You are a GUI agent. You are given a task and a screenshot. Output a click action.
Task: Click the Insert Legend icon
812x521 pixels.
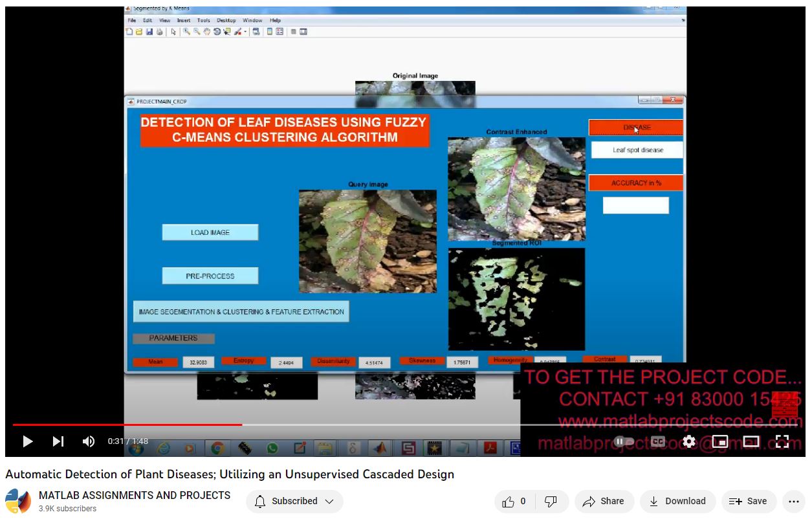pyautogui.click(x=280, y=32)
